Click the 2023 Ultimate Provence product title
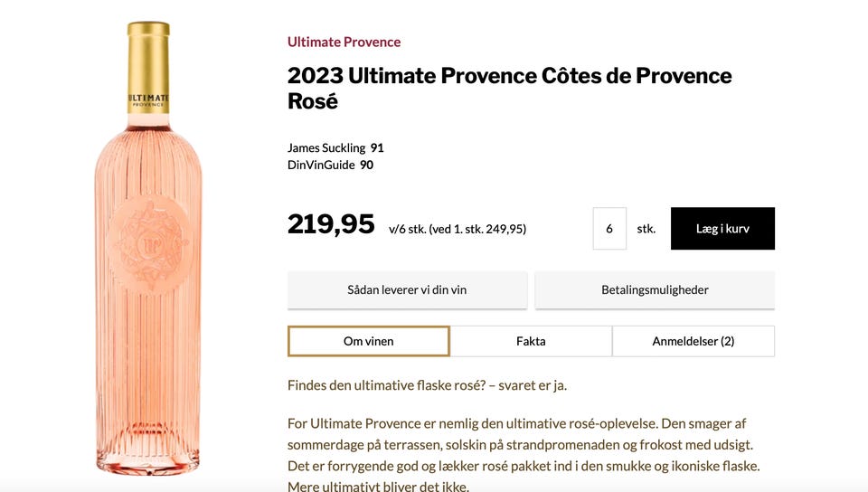The height and width of the screenshot is (492, 868). click(509, 88)
